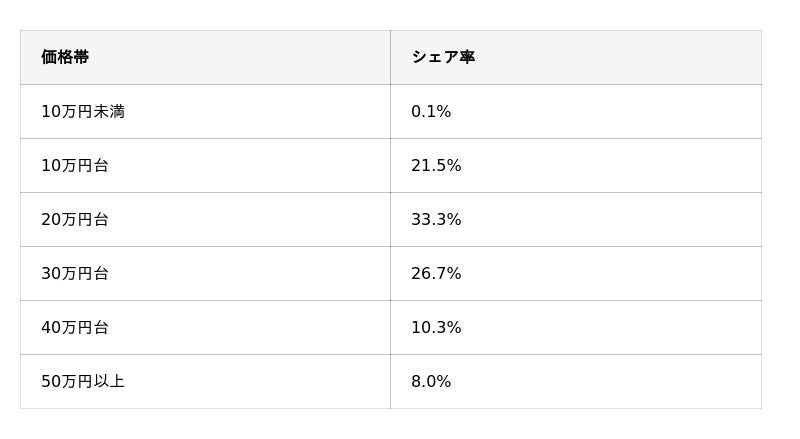Select the 10万円未満 price cell
Viewport: 800px width, 439px height.
click(x=83, y=111)
